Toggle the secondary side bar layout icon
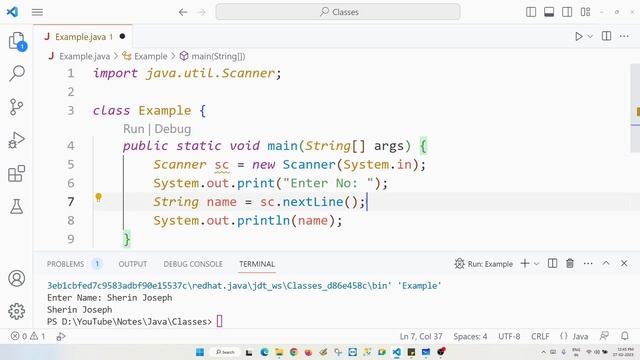 pos(567,12)
